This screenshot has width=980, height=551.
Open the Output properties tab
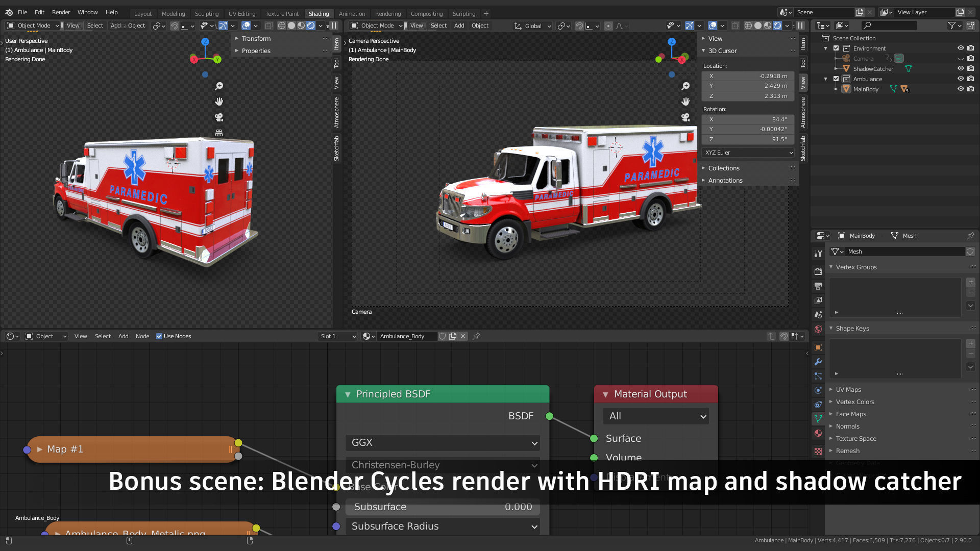tap(818, 286)
